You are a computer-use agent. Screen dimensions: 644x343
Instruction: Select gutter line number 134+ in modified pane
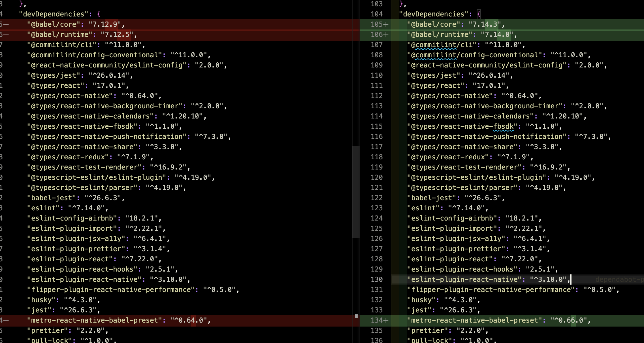[x=379, y=320]
